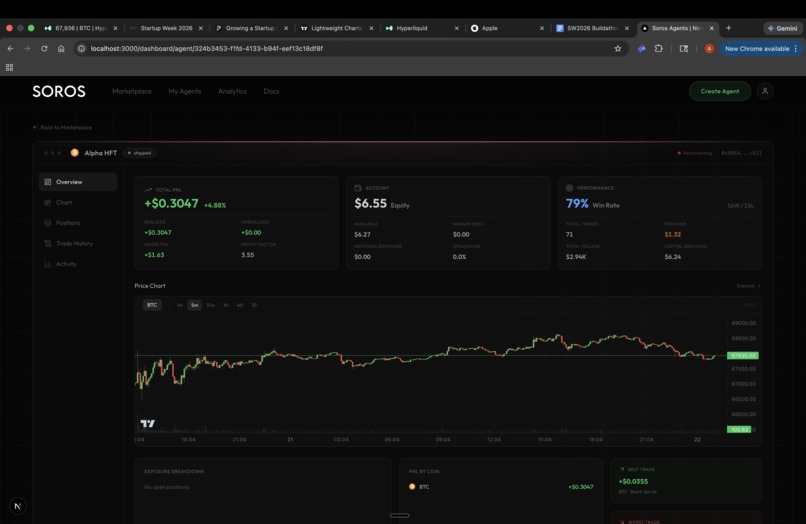Select the 1D chart timeframe

pos(254,305)
